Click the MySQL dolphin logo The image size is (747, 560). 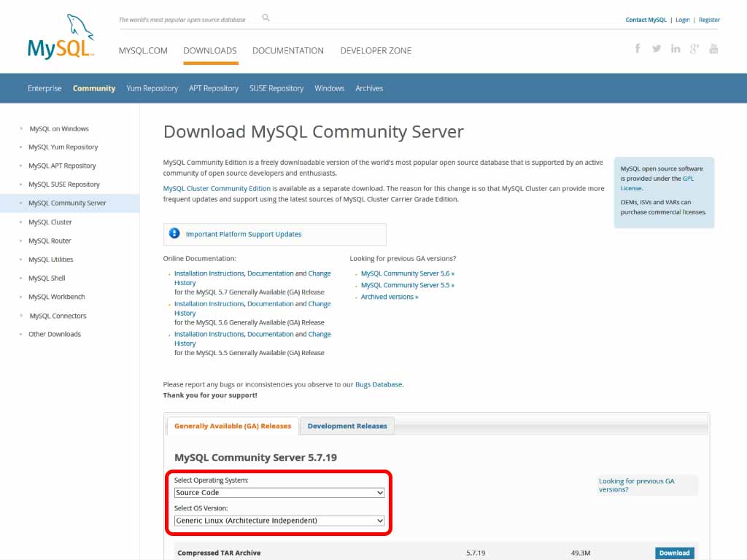(x=61, y=36)
